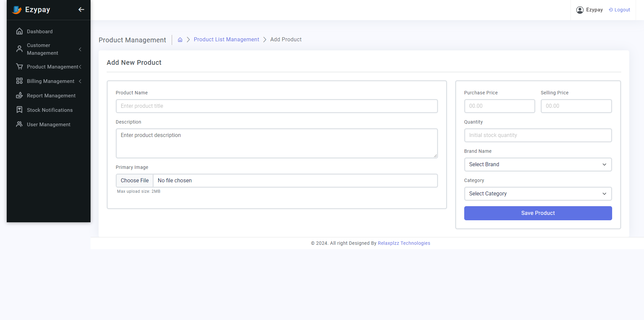Open Product List Management breadcrumb link
This screenshot has width=644, height=320.
(x=226, y=40)
